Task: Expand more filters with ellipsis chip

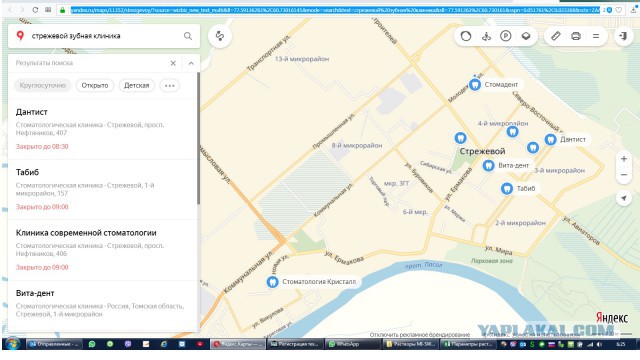Action: [169, 86]
